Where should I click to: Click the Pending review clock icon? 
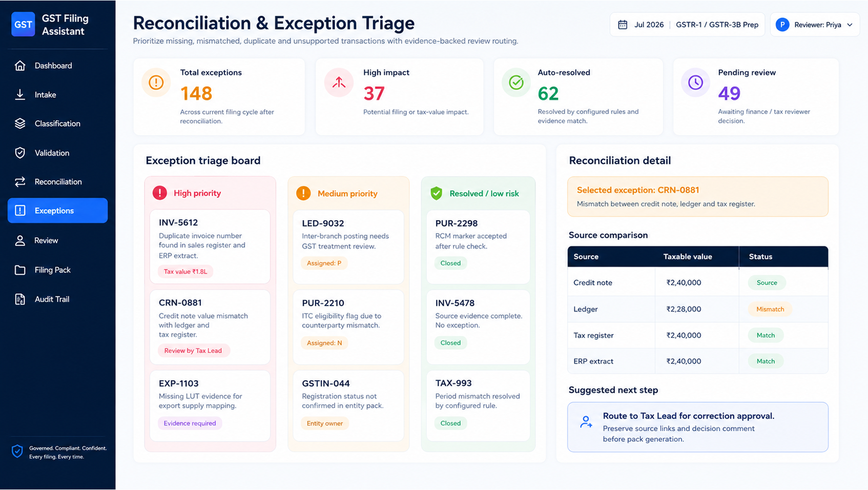pos(695,83)
